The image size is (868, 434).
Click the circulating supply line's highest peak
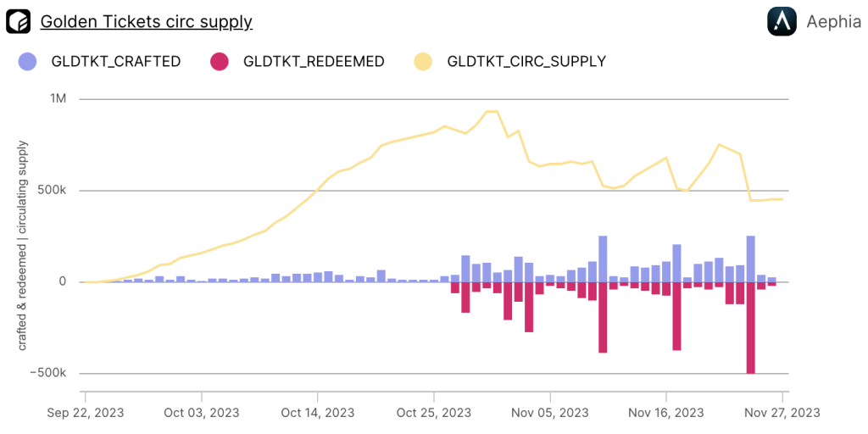pos(491,111)
